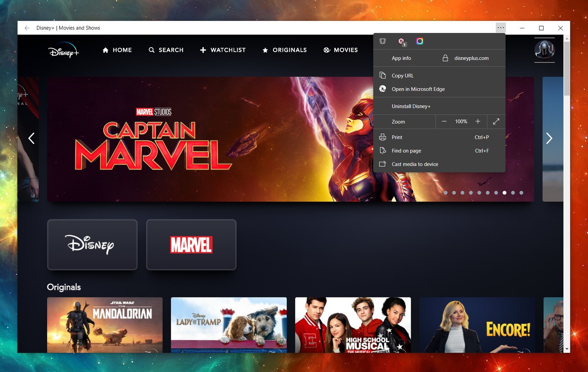Click the Movies film reel icon
Screen dimensions: 588x372
[x=326, y=50]
